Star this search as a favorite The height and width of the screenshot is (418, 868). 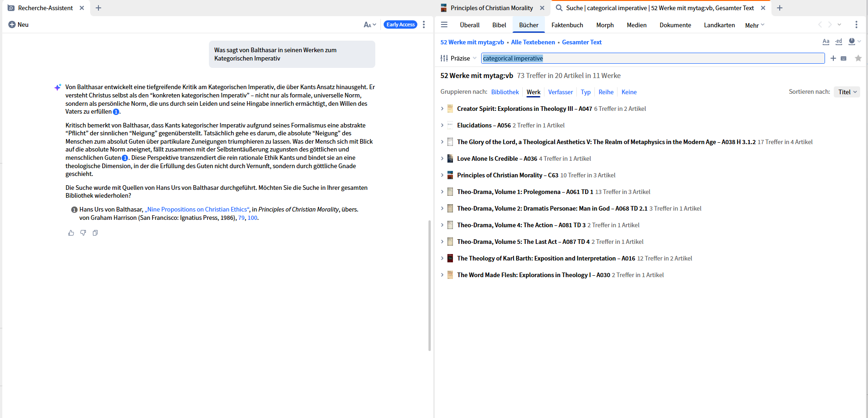coord(858,58)
